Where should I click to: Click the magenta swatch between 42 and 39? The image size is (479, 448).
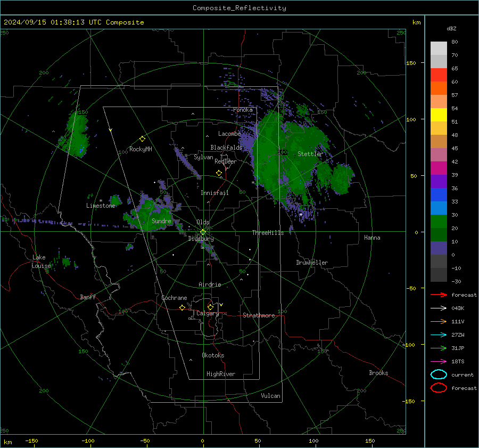[439, 168]
